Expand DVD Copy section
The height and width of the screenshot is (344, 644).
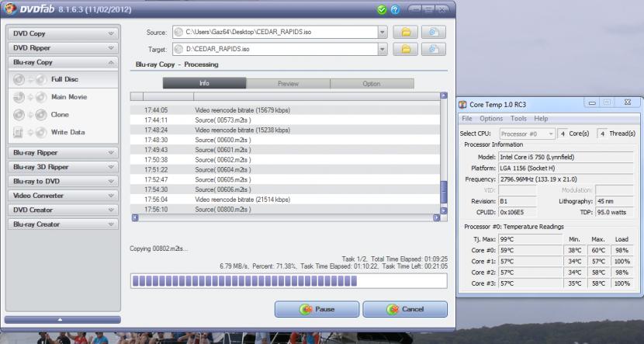coord(63,33)
